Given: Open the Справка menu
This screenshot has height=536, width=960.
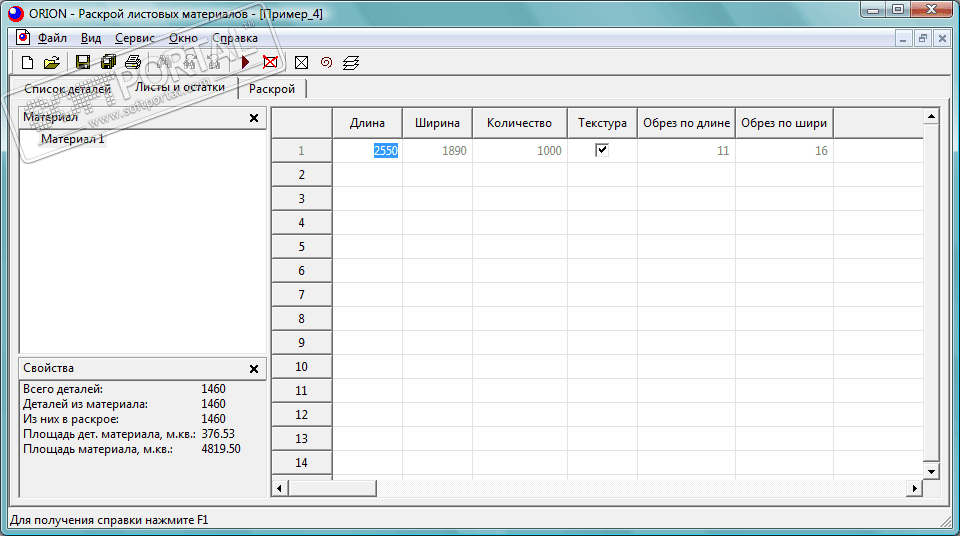Looking at the screenshot, I should coord(235,38).
